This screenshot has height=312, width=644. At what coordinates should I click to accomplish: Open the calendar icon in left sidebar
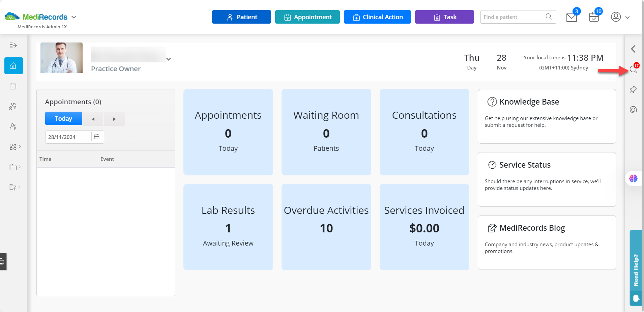(x=13, y=86)
